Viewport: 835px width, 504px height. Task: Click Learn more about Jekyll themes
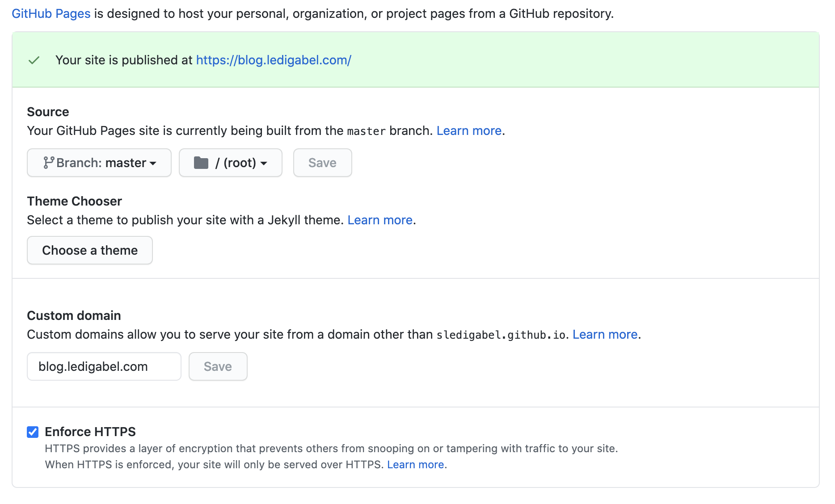pyautogui.click(x=380, y=220)
